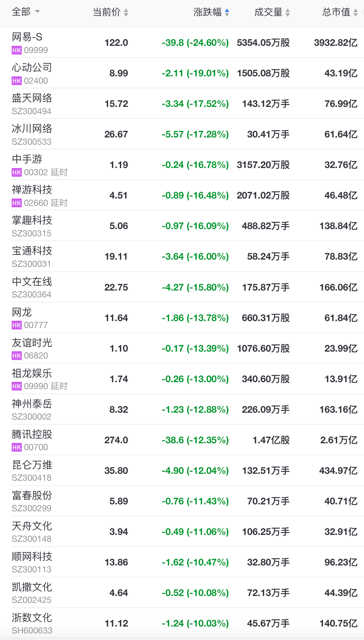364x640 pixels.
Task: Click HK badge beside 09999
Action: pyautogui.click(x=17, y=50)
